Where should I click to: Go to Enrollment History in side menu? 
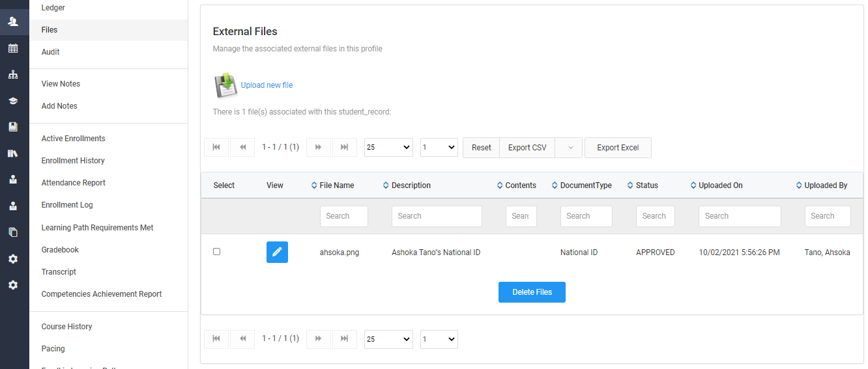[73, 161]
